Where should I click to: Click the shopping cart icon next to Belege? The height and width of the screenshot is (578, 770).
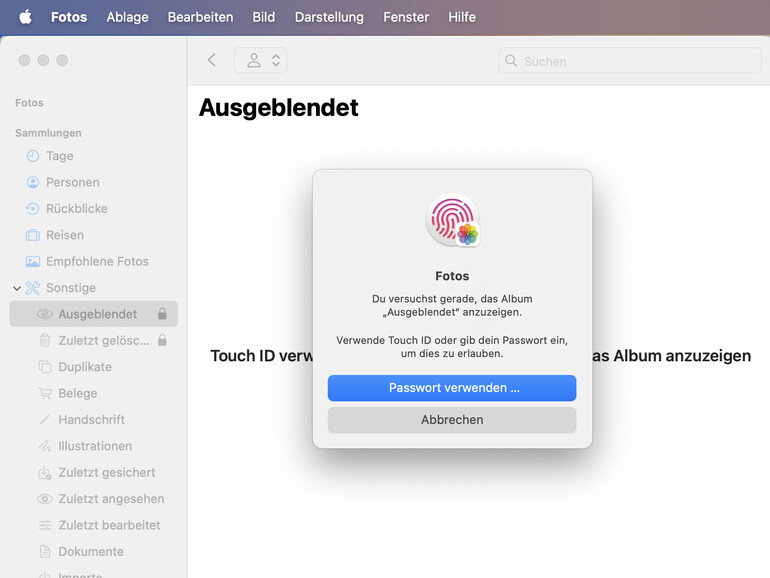point(45,393)
